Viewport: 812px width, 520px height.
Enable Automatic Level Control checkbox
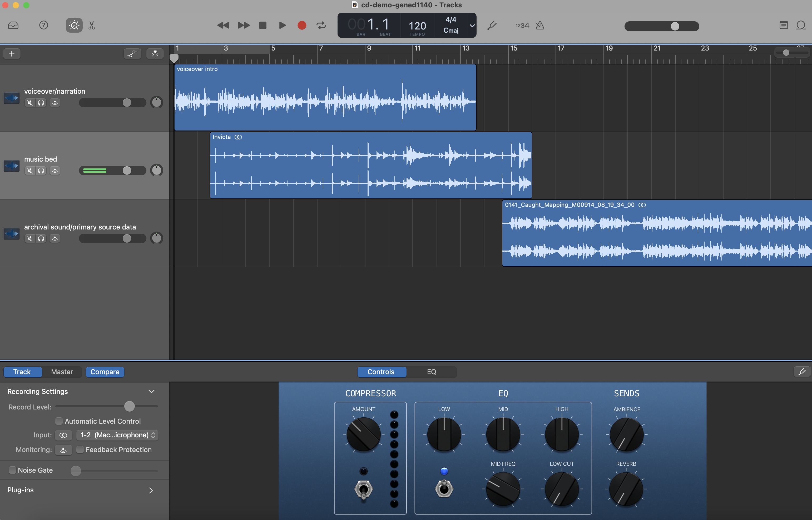pos(59,421)
